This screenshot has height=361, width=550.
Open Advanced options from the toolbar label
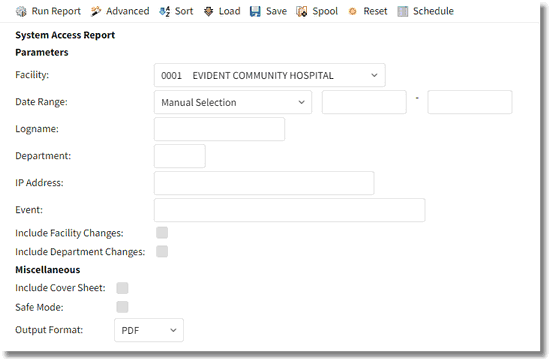[x=128, y=11]
